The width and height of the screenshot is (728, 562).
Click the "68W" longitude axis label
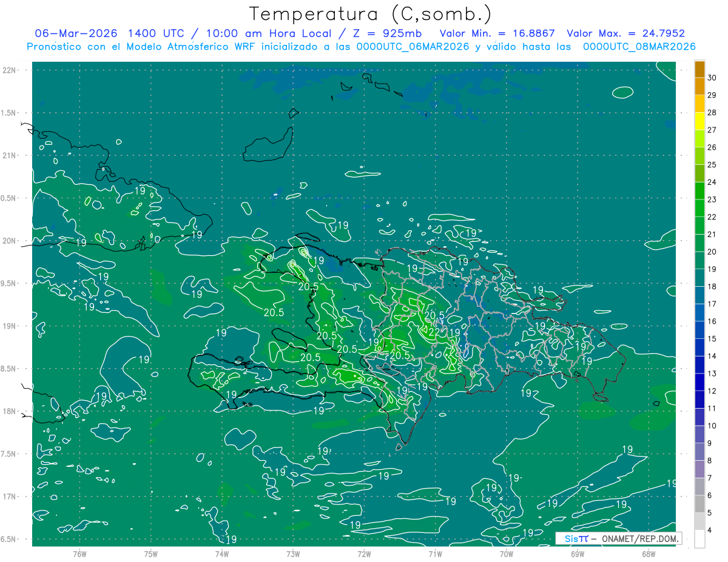point(649,554)
